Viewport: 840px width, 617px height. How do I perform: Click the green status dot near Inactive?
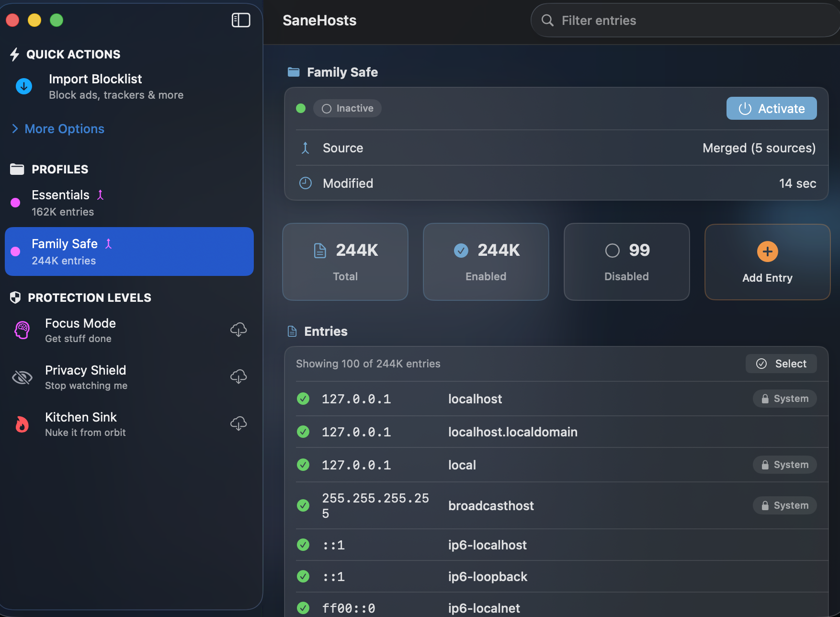[301, 108]
